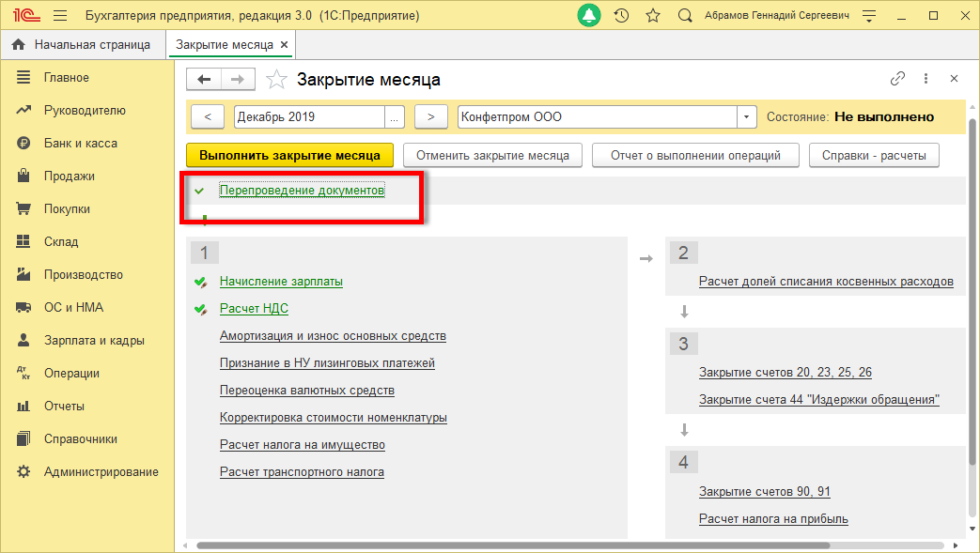Click the organization field Конфетпром ООО
980x553 pixels.
597,116
